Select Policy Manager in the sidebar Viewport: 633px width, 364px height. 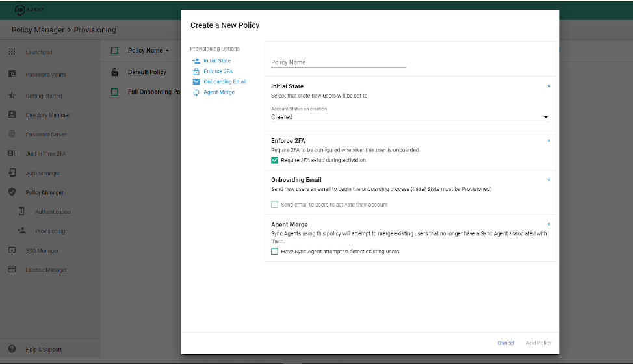[45, 192]
